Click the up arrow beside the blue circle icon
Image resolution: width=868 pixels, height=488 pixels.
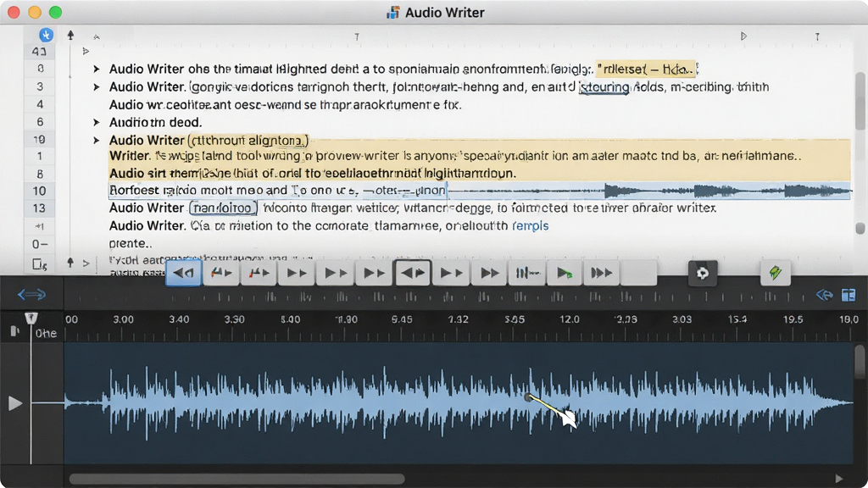pyautogui.click(x=70, y=35)
